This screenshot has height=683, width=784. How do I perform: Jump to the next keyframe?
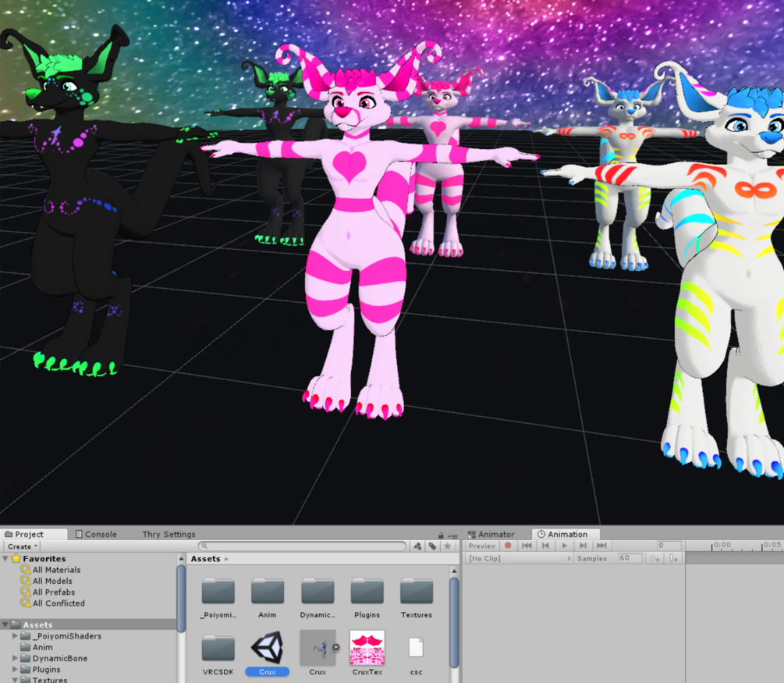click(583, 546)
